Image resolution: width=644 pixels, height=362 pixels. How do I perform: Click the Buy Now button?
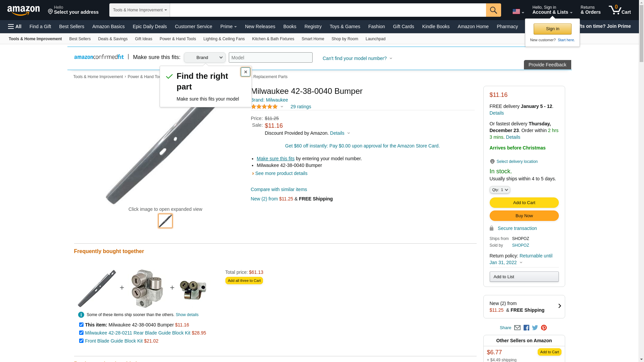pos(524,216)
